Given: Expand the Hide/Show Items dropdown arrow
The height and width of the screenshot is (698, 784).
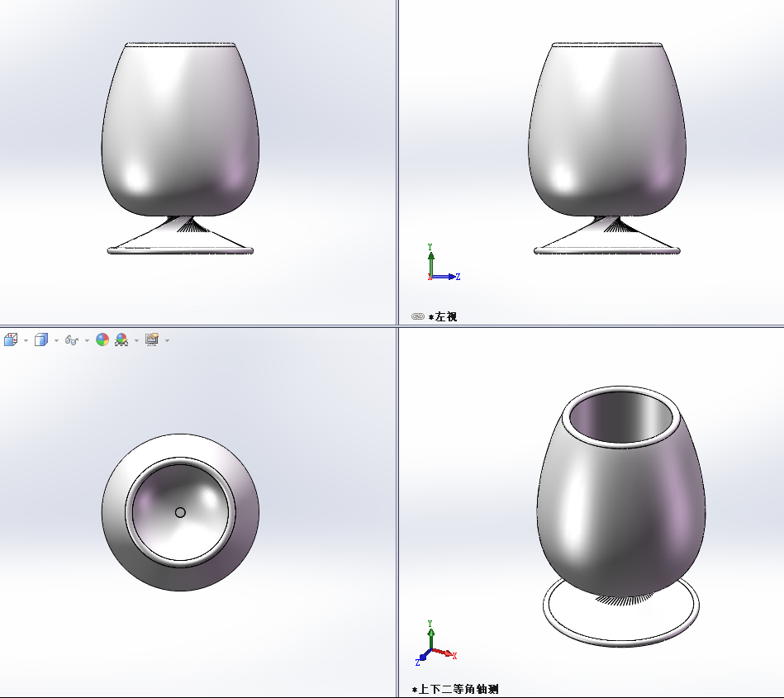Looking at the screenshot, I should click(87, 340).
